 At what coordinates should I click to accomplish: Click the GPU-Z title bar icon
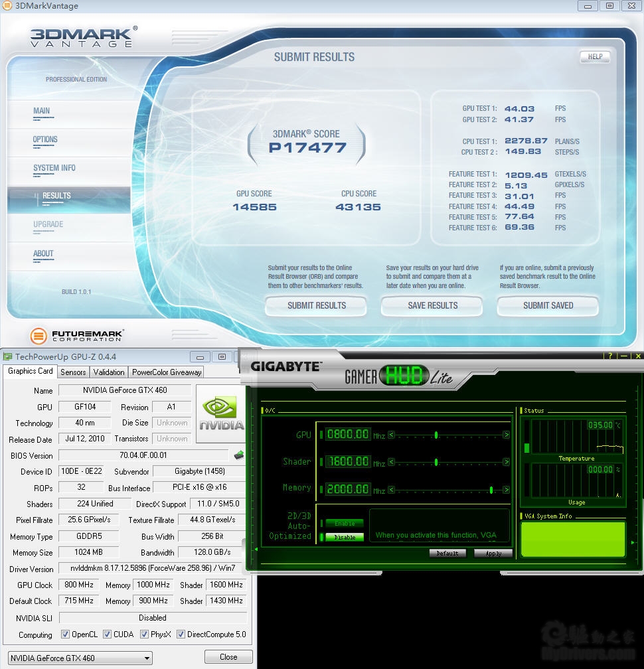(x=7, y=356)
